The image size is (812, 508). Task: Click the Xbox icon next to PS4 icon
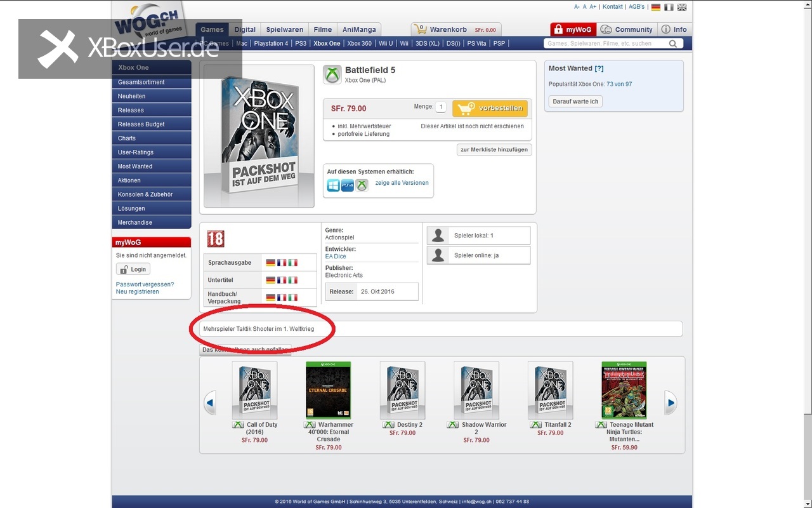click(x=362, y=185)
